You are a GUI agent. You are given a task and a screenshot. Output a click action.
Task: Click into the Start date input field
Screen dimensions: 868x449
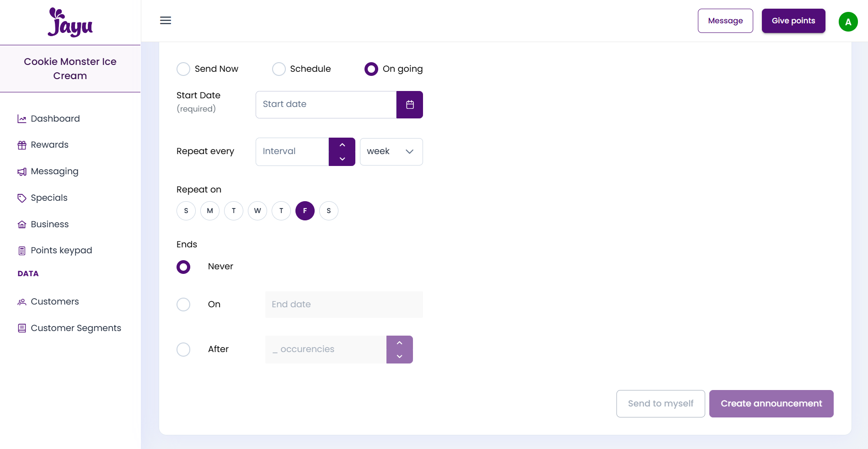(326, 105)
